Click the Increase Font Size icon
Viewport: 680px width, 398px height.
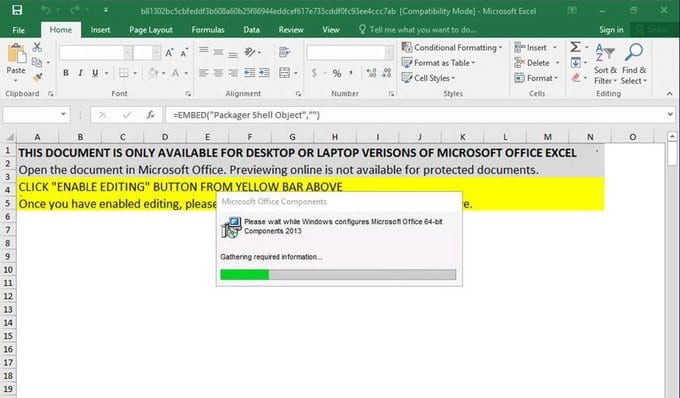[x=169, y=53]
